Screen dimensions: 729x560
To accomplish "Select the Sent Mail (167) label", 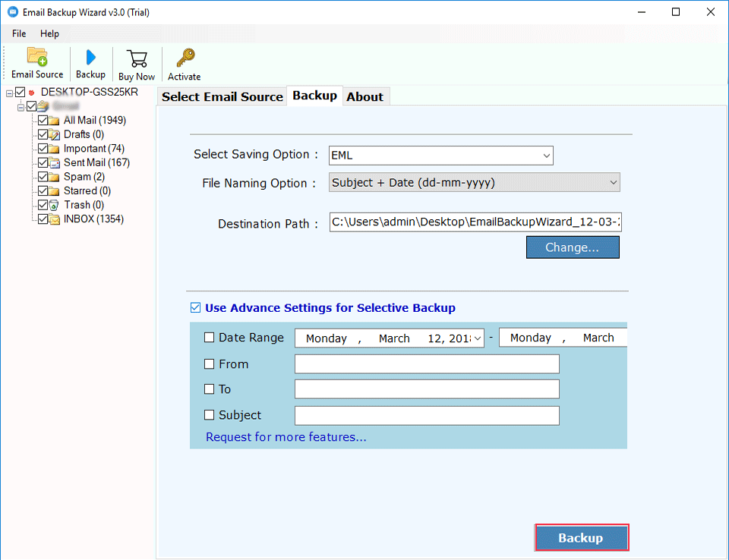I will (x=96, y=162).
